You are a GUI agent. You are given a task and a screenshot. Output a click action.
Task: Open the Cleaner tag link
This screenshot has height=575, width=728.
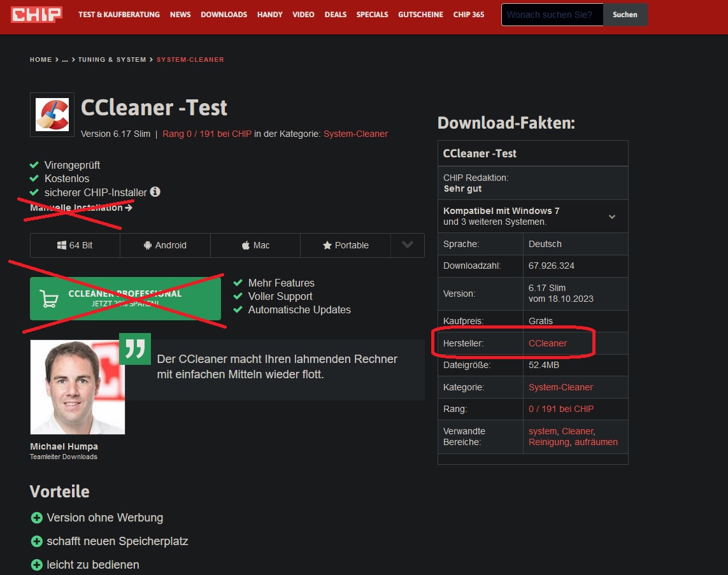click(x=578, y=431)
